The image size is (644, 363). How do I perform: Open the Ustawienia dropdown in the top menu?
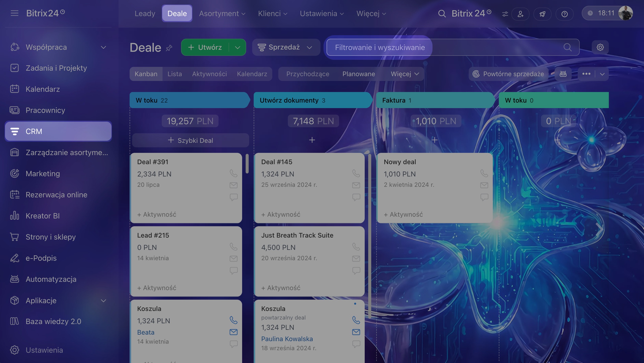point(322,14)
